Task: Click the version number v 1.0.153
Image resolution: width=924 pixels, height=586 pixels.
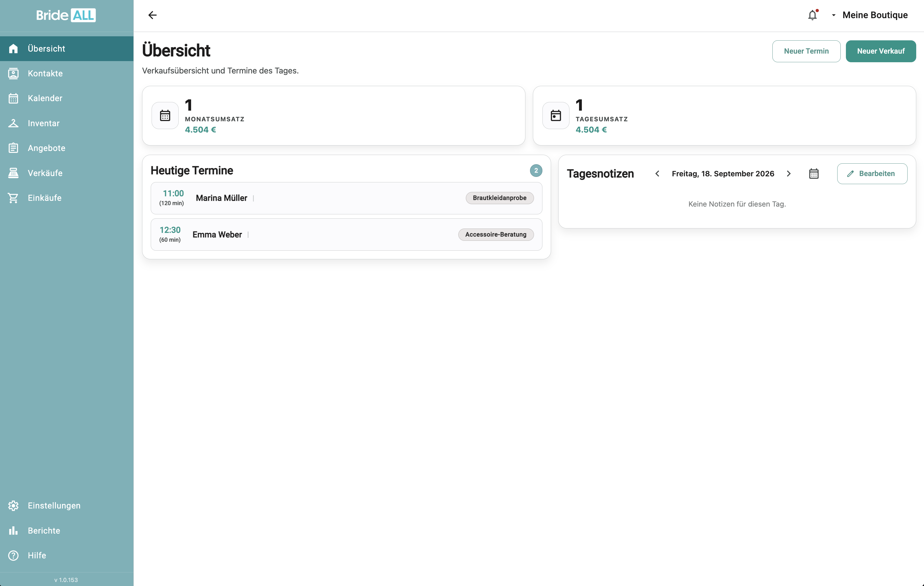Action: [x=66, y=579]
